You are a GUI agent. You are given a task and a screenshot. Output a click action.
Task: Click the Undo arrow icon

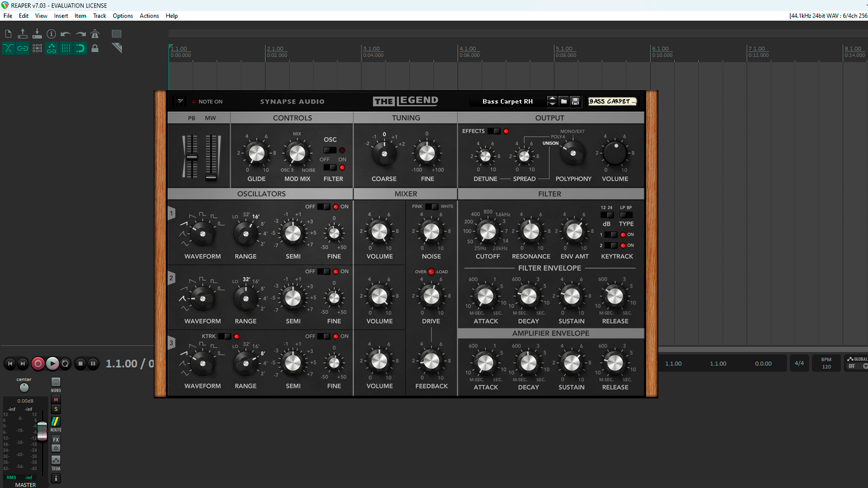click(x=66, y=34)
